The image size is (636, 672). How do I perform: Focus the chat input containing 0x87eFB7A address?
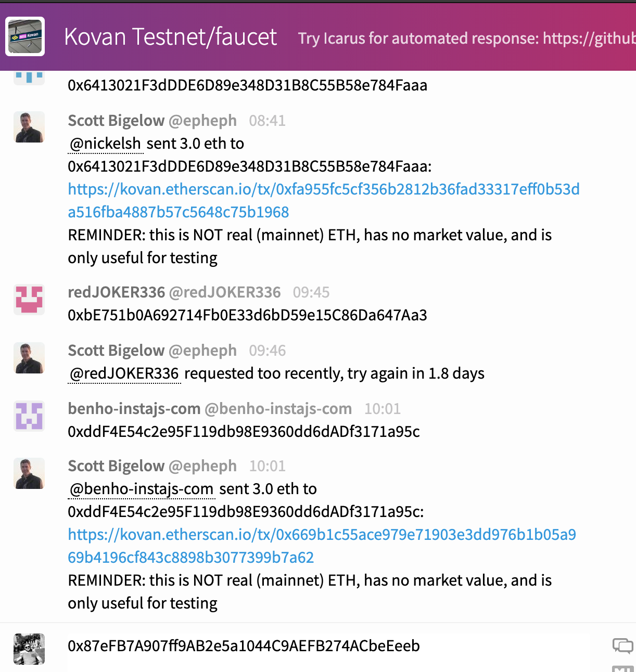click(336, 646)
